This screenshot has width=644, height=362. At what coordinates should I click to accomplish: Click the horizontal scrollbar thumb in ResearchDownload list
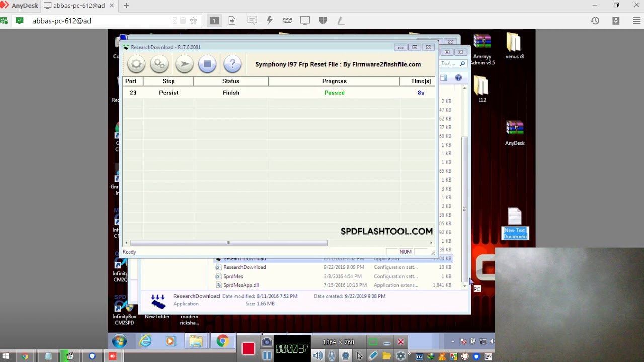click(228, 243)
